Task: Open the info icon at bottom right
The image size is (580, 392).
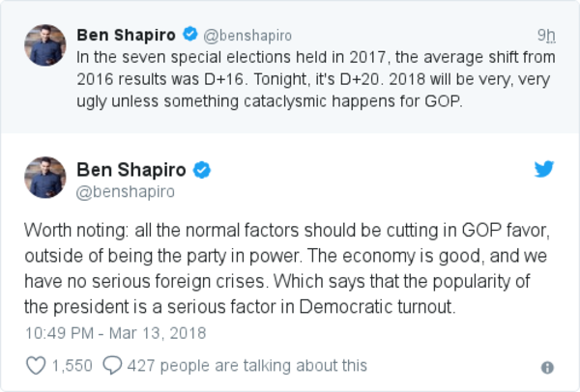Action: pyautogui.click(x=547, y=367)
